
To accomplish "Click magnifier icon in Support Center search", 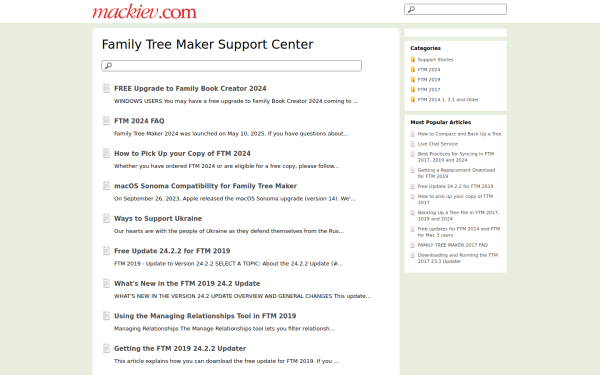I will pos(108,66).
